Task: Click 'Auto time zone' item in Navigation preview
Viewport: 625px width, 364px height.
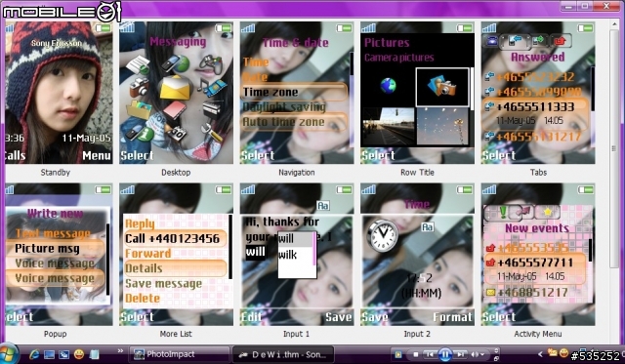Action: click(x=295, y=122)
